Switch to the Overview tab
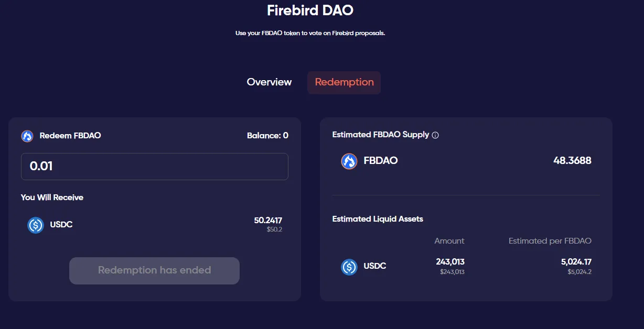644x329 pixels. point(269,82)
